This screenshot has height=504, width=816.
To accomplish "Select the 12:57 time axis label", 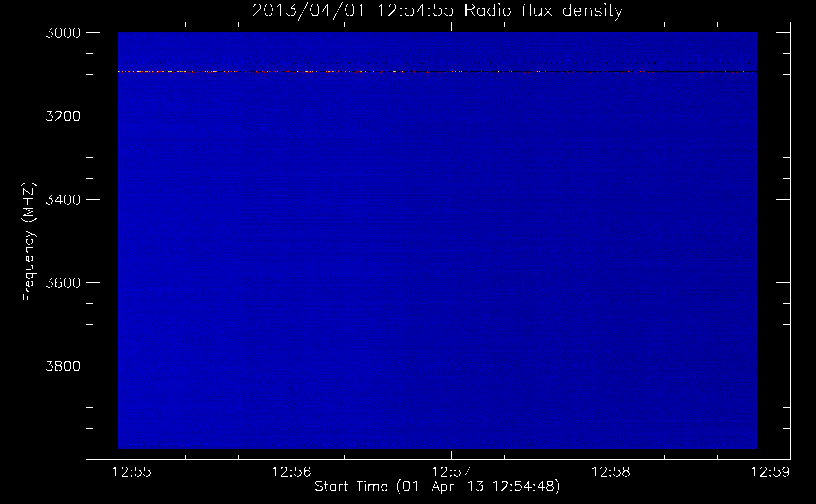I will (x=451, y=472).
